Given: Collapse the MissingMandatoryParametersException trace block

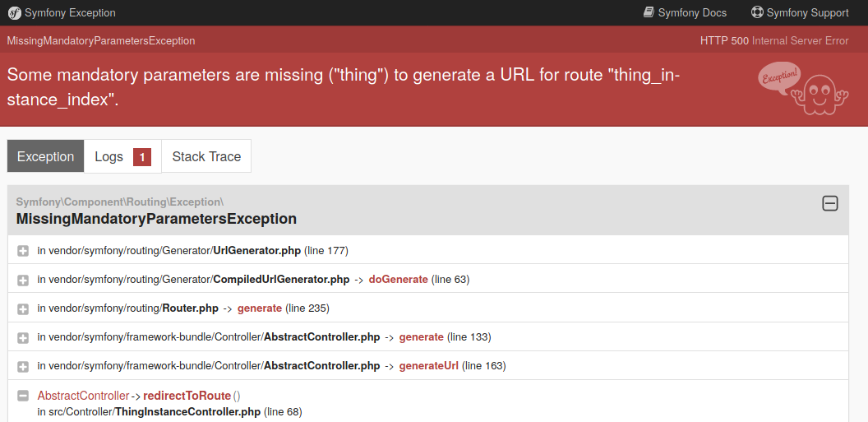Looking at the screenshot, I should click(830, 203).
